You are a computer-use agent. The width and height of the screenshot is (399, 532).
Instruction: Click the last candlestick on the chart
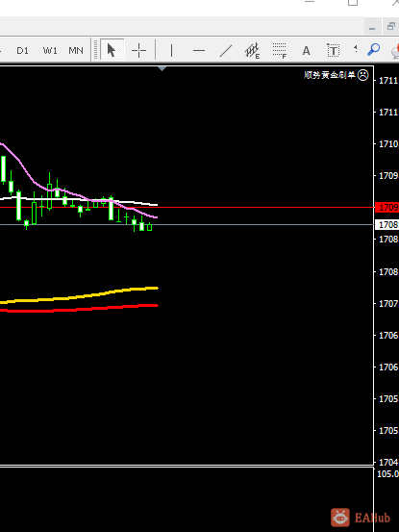pos(149,227)
